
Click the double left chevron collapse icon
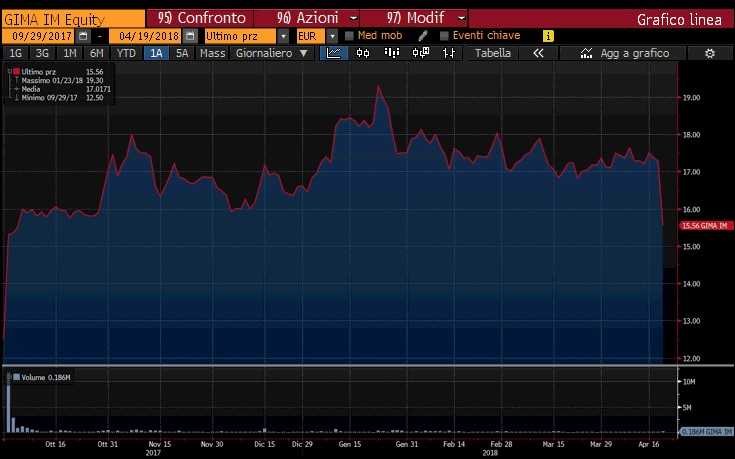(x=538, y=53)
